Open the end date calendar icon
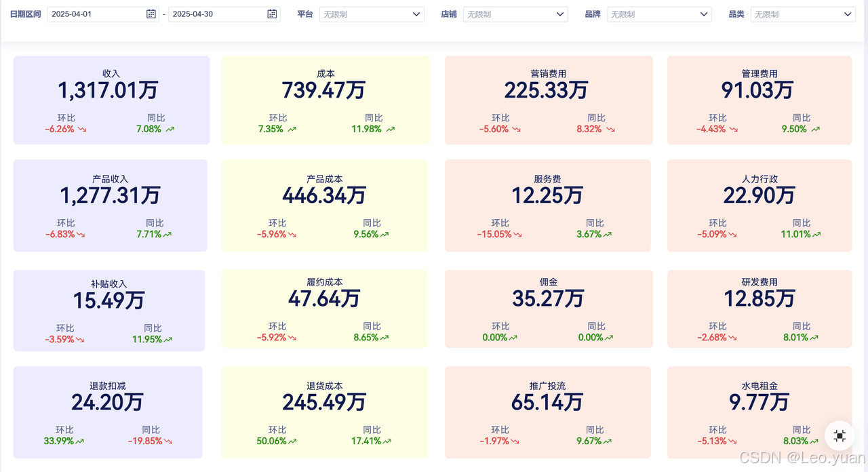868x472 pixels. [x=272, y=14]
